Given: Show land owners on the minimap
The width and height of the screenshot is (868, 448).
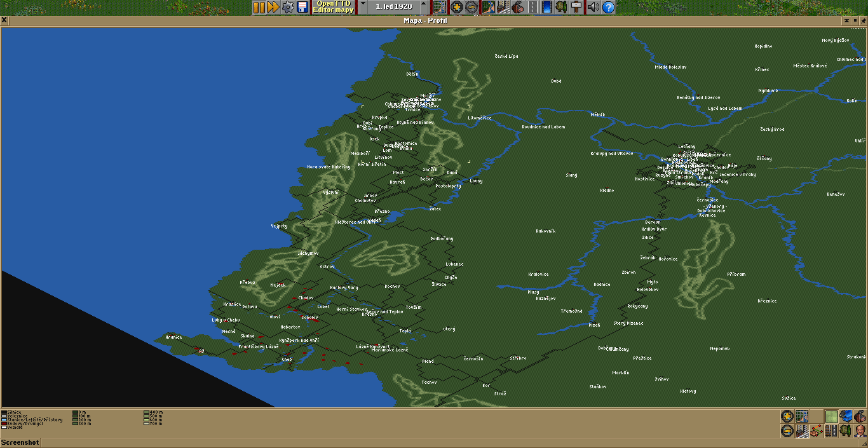Looking at the screenshot, I should tap(860, 430).
